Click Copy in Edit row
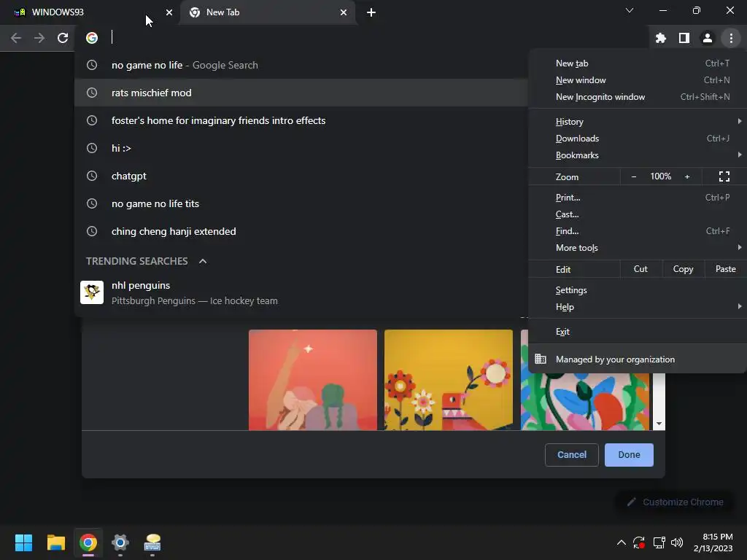 (683, 269)
